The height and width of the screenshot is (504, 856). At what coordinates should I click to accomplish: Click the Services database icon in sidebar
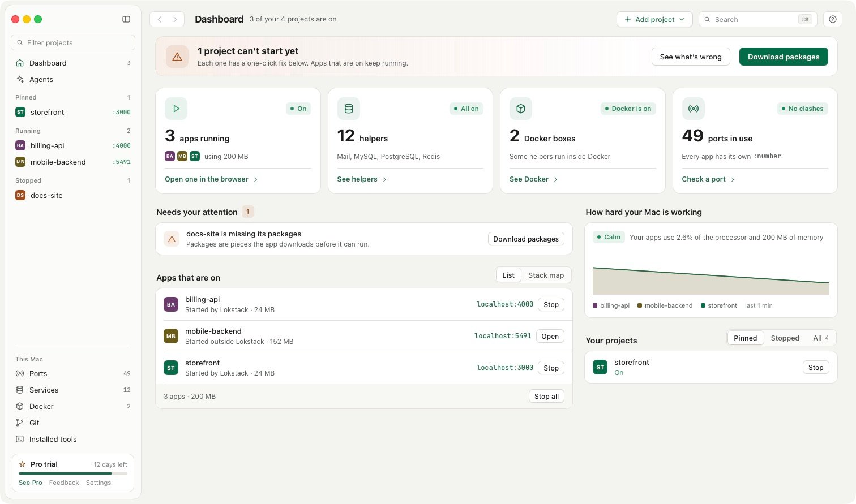[x=20, y=390]
